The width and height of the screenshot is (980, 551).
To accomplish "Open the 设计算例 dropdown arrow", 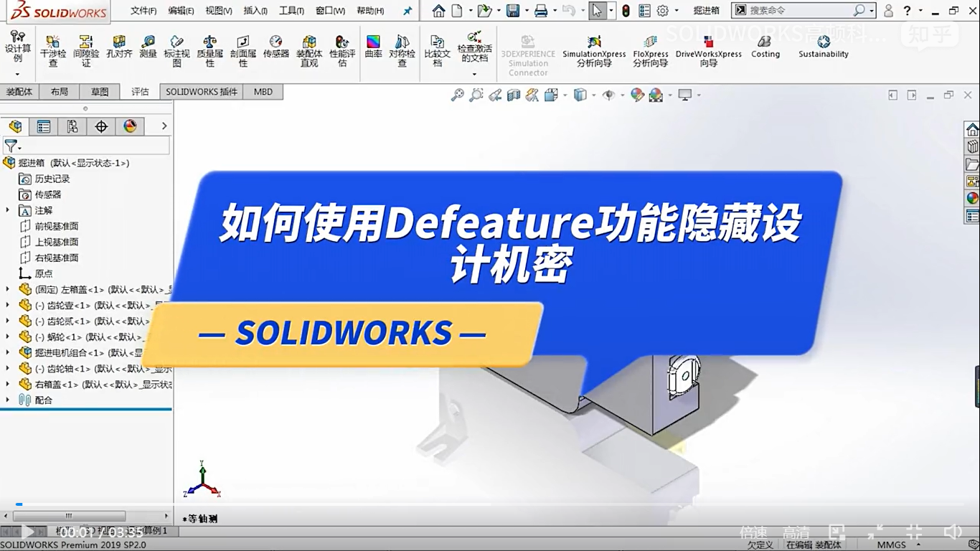I will coord(17,74).
